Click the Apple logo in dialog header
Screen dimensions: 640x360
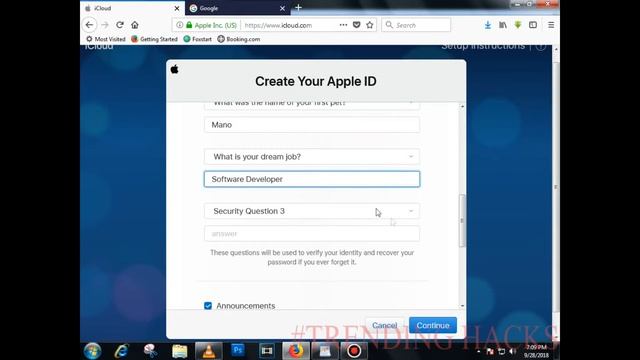point(175,69)
